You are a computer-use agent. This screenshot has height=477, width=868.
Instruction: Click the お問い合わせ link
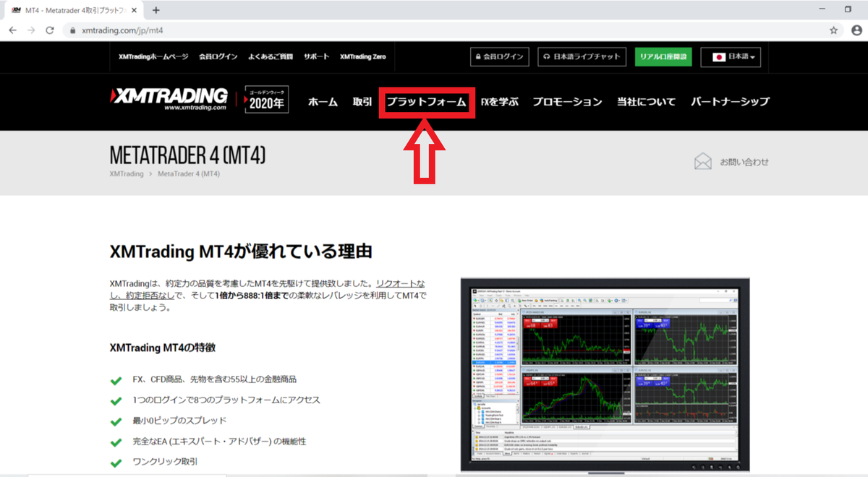744,162
